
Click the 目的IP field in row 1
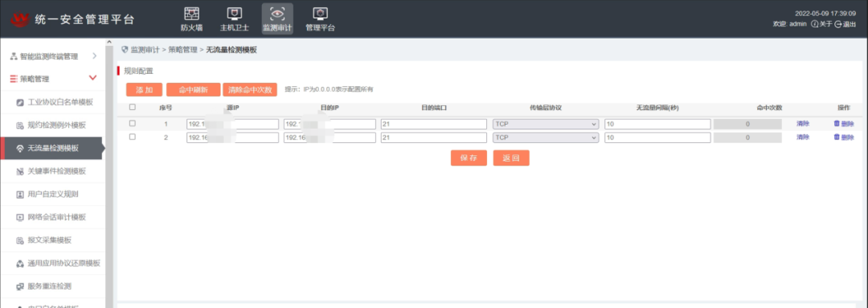[x=330, y=124]
